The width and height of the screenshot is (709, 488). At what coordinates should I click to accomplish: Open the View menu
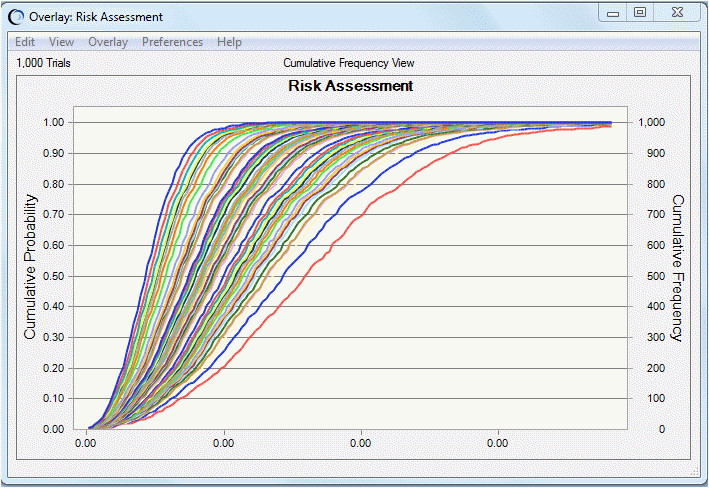pyautogui.click(x=61, y=42)
